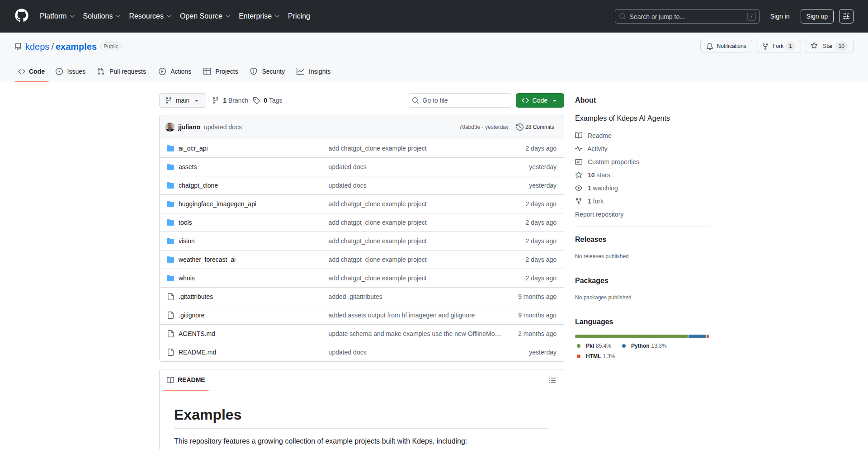Switch to the Issues tab
868x449 pixels.
pos(71,71)
